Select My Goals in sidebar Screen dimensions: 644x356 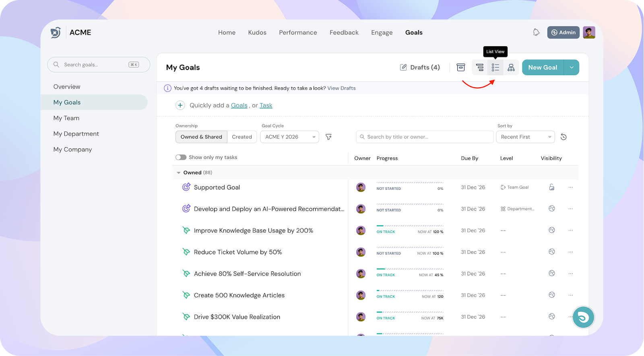coord(94,102)
